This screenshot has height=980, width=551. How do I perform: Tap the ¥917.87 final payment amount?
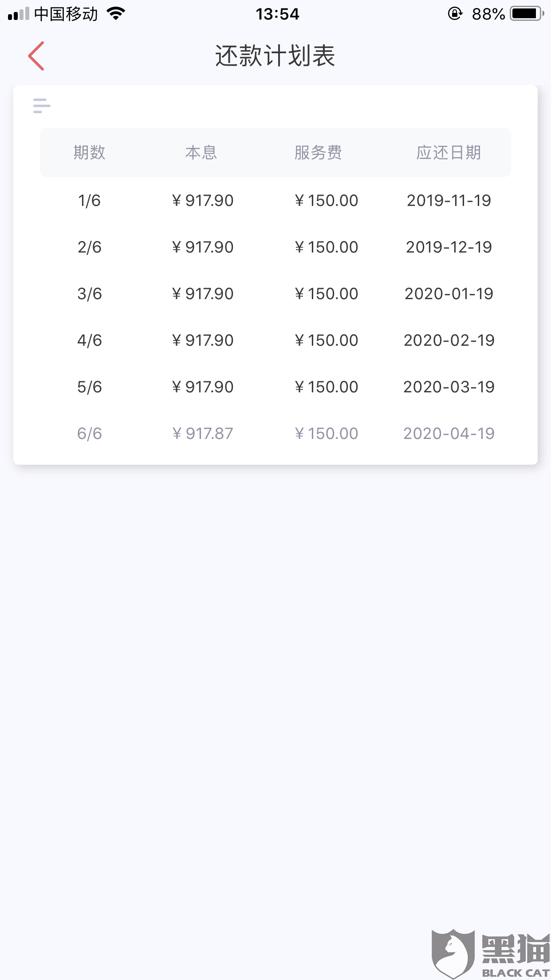[203, 434]
